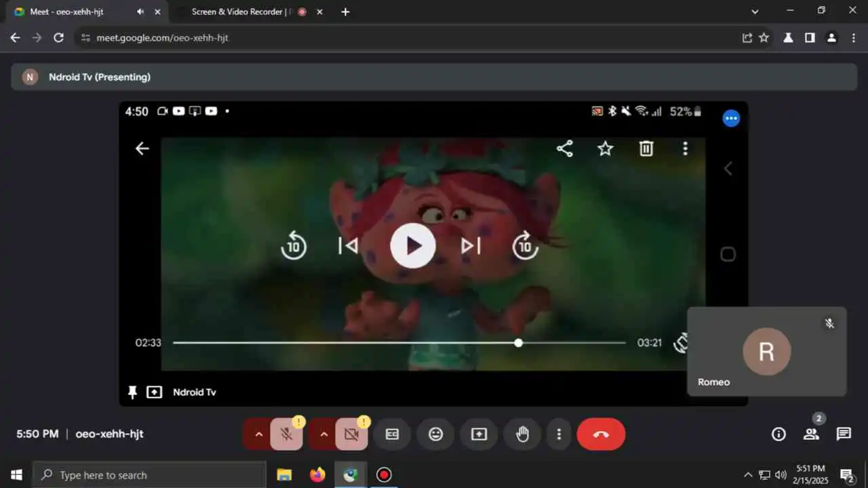Image resolution: width=868 pixels, height=488 pixels.
Task: Rewind 10 seconds in video player
Action: (x=294, y=245)
